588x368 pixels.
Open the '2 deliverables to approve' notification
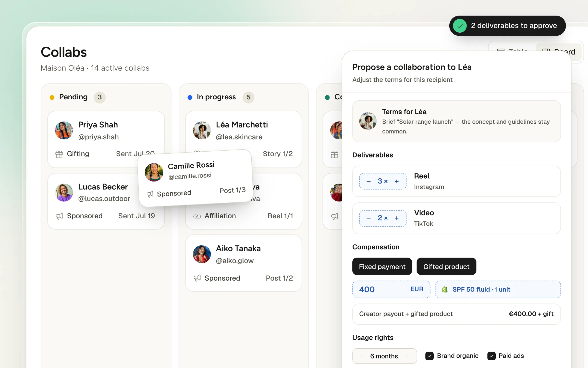(507, 26)
